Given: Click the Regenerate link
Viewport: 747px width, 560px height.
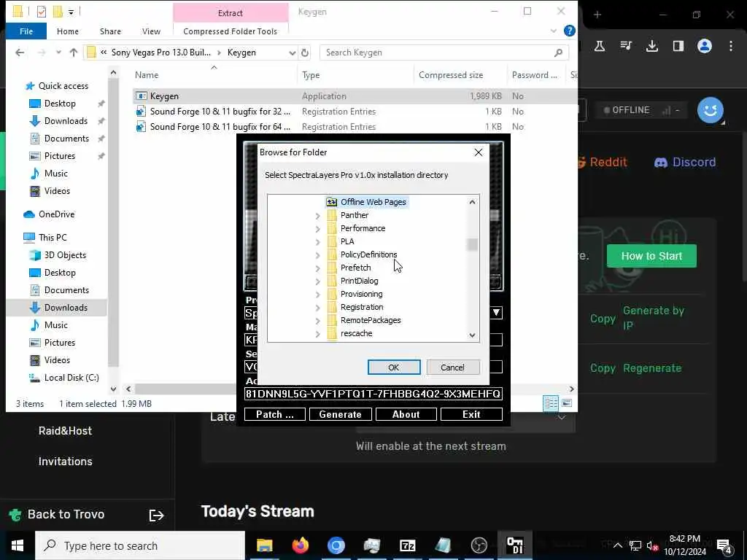Looking at the screenshot, I should [x=652, y=368].
